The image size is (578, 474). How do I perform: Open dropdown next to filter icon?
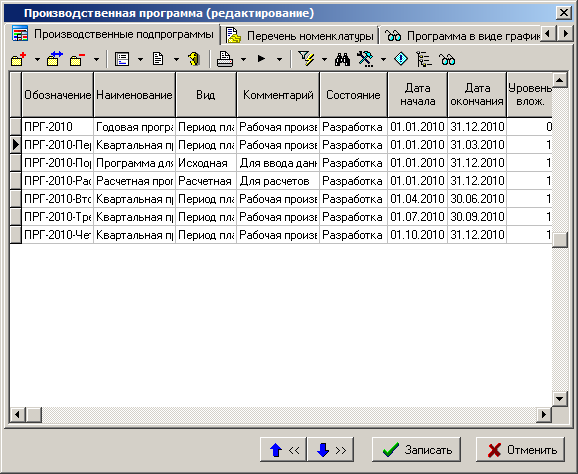pos(324,59)
